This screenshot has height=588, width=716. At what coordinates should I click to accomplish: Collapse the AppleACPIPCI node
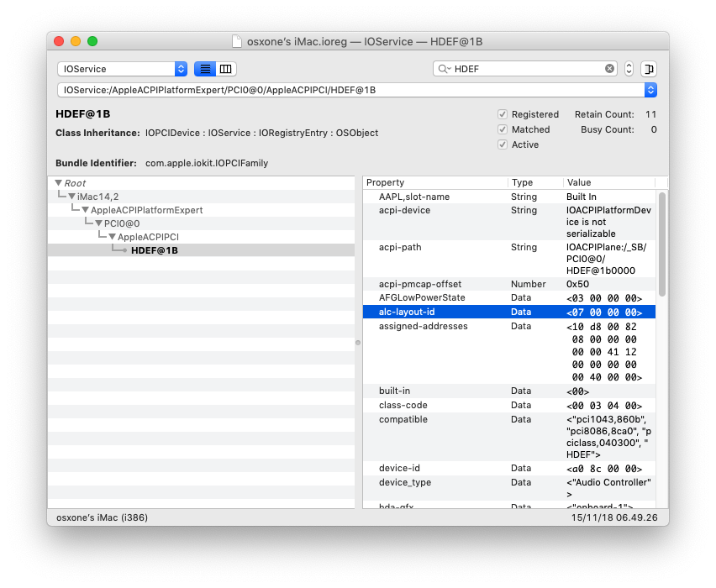click(x=113, y=237)
